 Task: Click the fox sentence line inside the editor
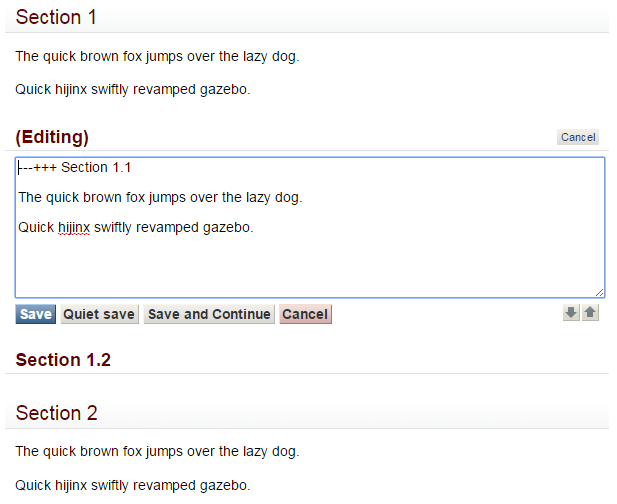(x=160, y=197)
